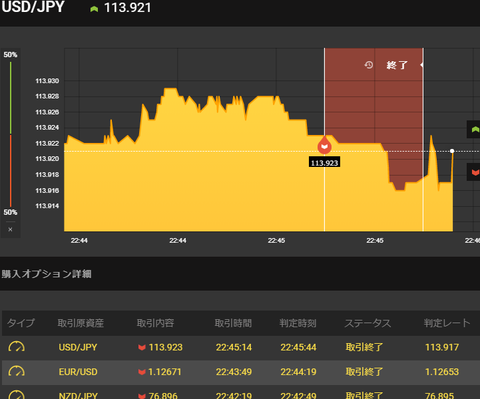Click expiry time 22:44:19
This screenshot has width=480, height=399.
[298, 372]
